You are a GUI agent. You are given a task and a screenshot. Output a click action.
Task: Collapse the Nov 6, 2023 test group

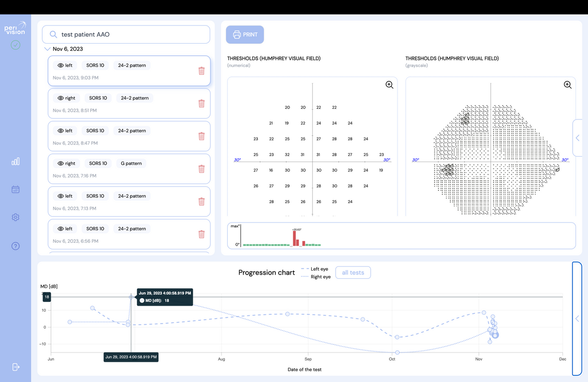pos(48,49)
